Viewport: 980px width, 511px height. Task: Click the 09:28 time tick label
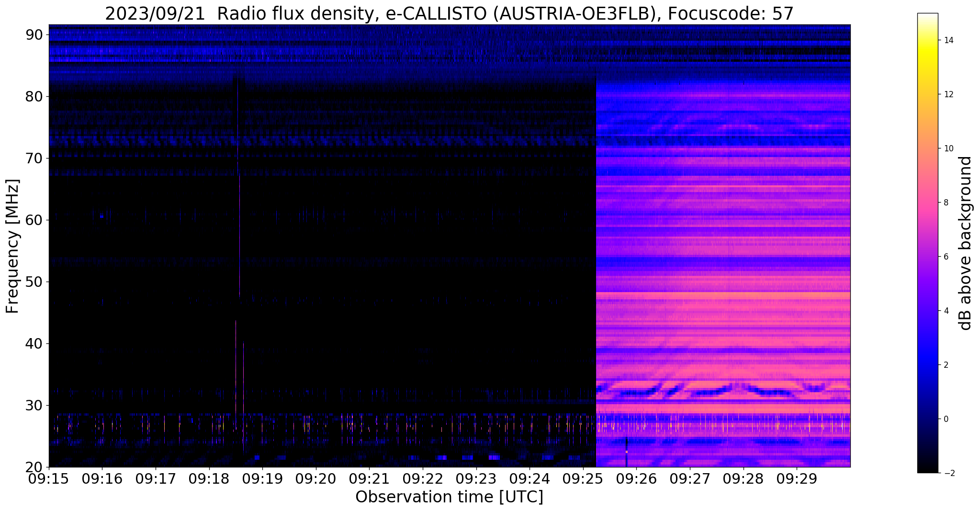click(x=743, y=479)
